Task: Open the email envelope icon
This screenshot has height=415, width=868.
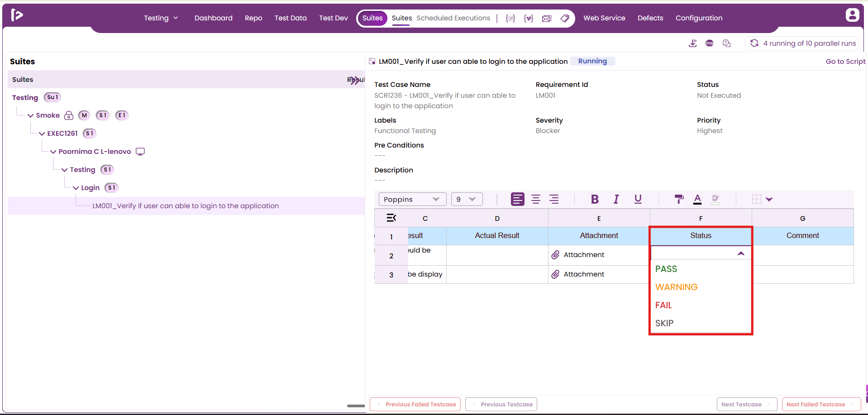Action: 547,19
